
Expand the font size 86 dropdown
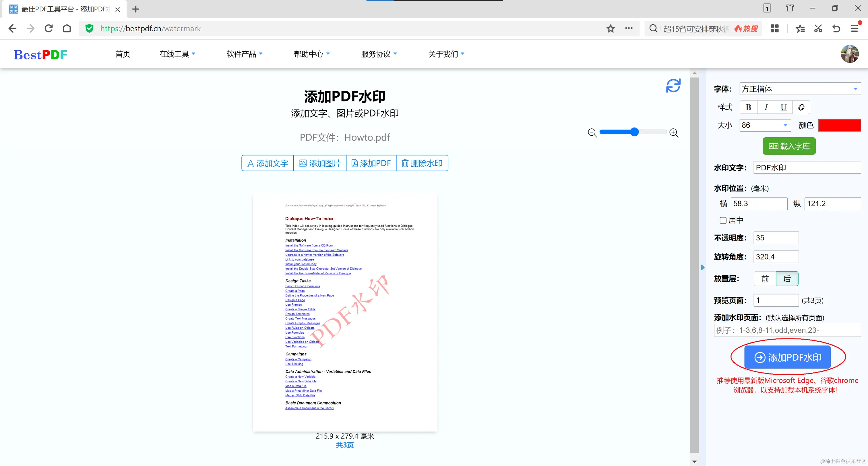(x=785, y=125)
